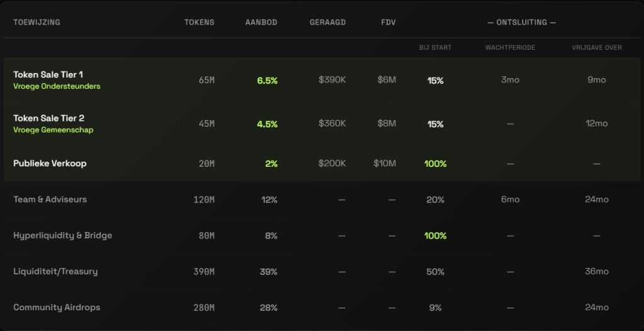Screen dimensions: 644x331
Task: Click the 36mo release duration value
Action: (597, 272)
